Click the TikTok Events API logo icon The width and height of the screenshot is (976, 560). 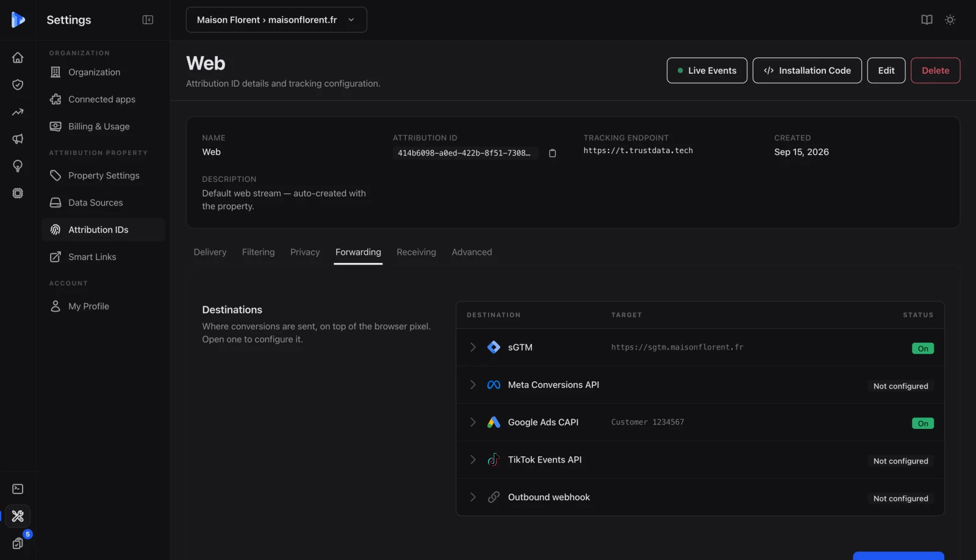(494, 460)
